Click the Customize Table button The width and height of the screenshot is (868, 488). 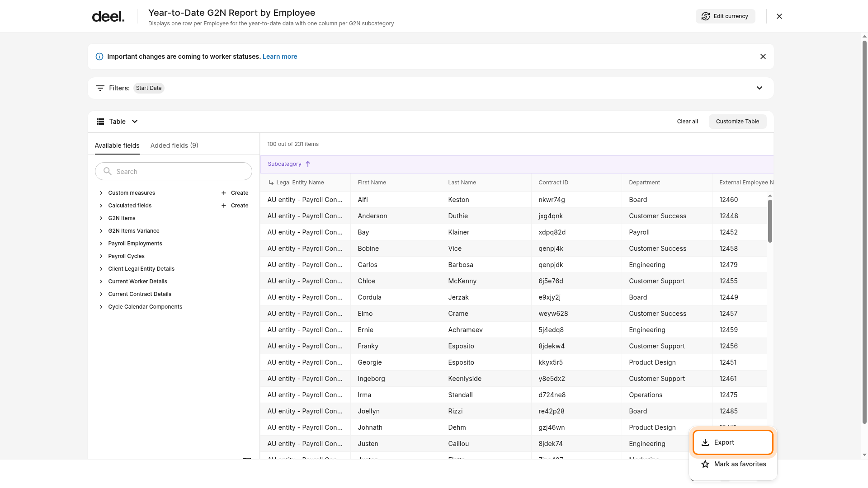[x=738, y=122]
